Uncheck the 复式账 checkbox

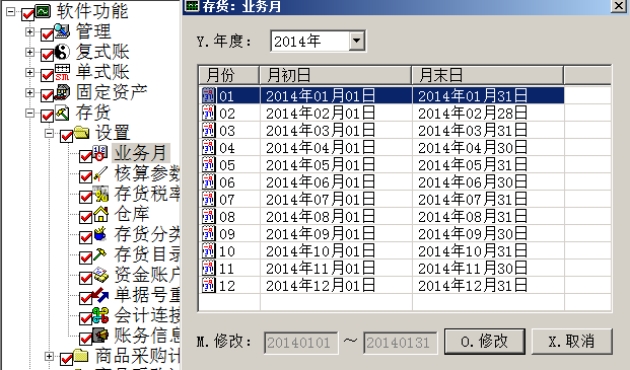click(47, 55)
